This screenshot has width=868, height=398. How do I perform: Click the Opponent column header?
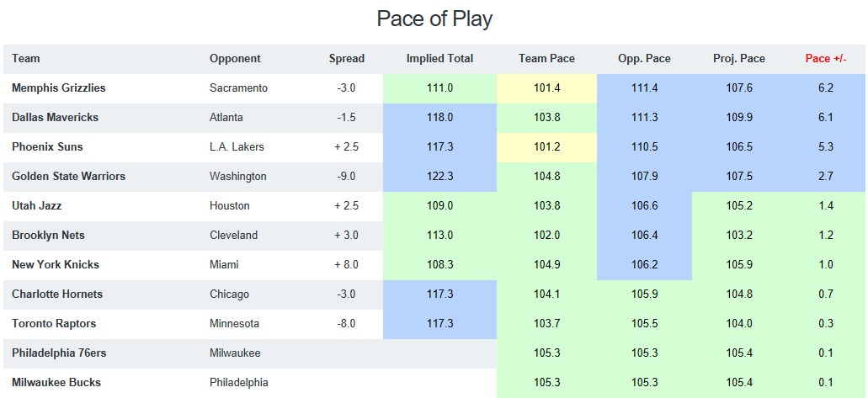(x=235, y=59)
